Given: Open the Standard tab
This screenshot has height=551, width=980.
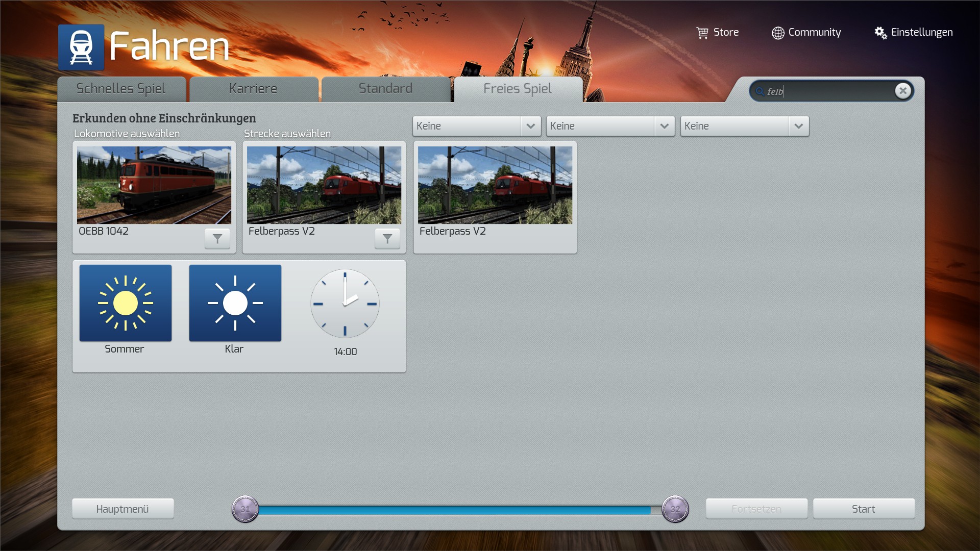Looking at the screenshot, I should [x=385, y=89].
